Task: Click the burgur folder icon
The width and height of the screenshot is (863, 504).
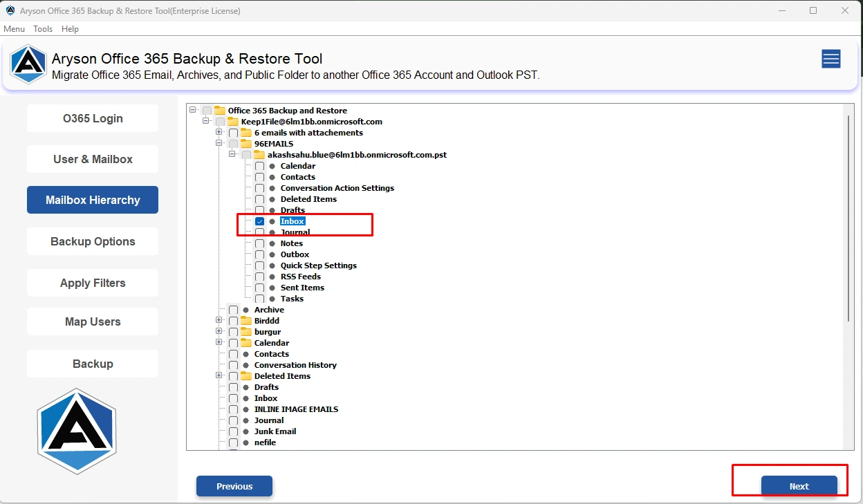Action: pyautogui.click(x=246, y=332)
